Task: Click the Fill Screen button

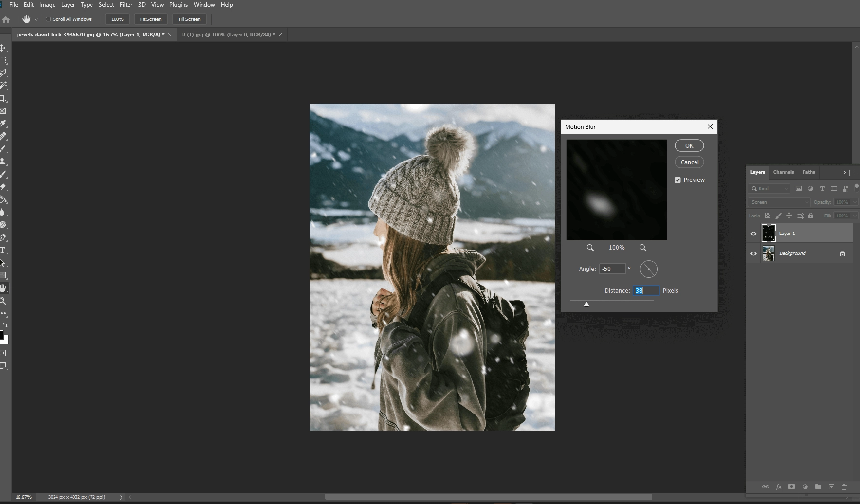Action: [189, 19]
